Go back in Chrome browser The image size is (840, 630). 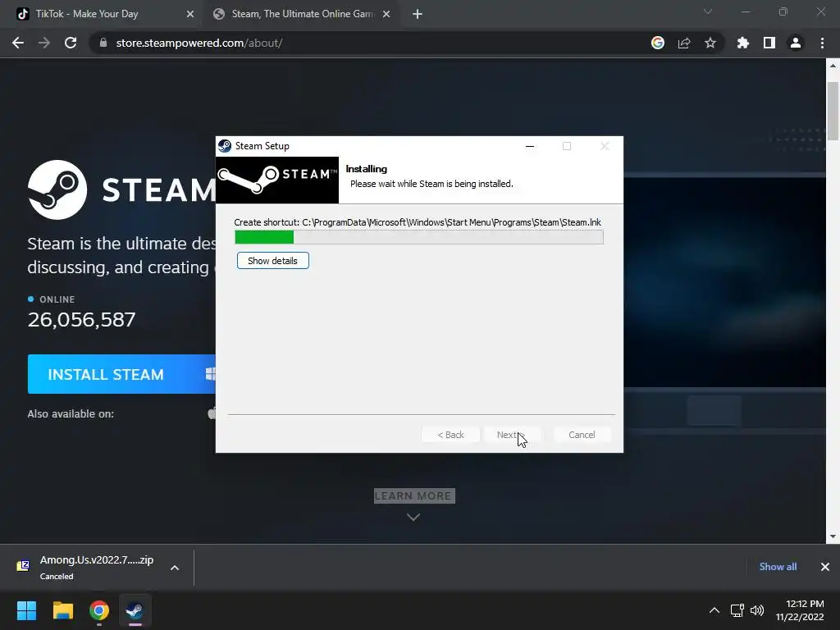(x=18, y=43)
